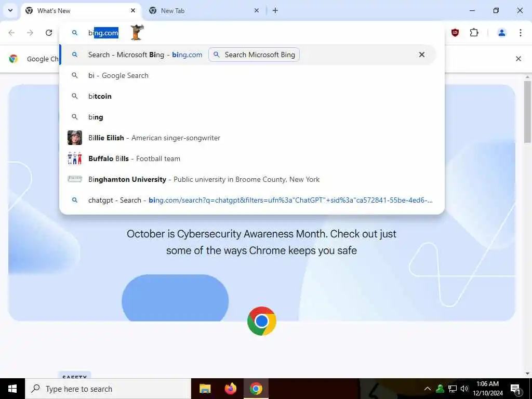This screenshot has width=532, height=399.
Task: Open a new tab with plus button
Action: 275,10
